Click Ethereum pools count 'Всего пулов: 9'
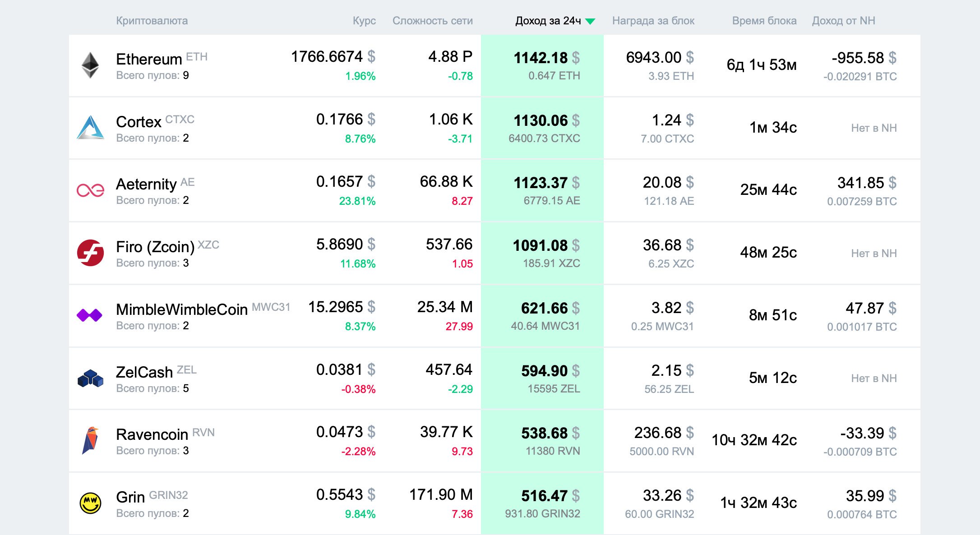Image resolution: width=980 pixels, height=535 pixels. coord(152,75)
